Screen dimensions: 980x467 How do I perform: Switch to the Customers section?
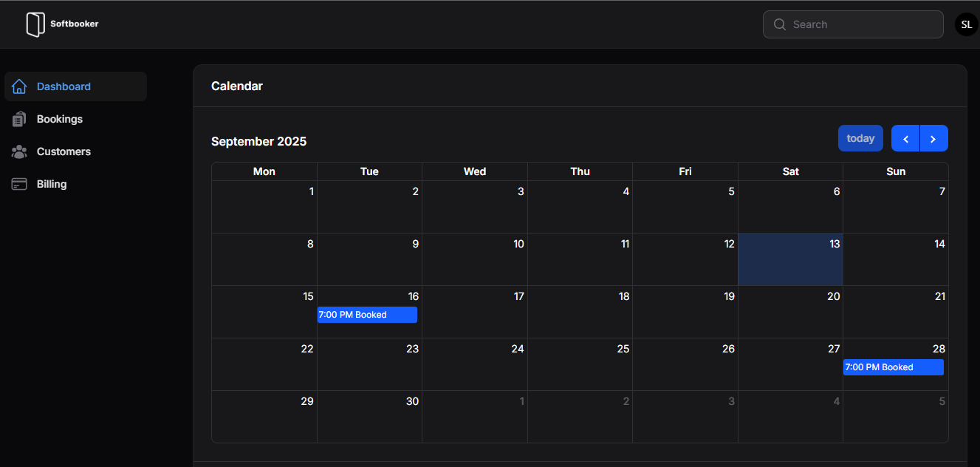tap(64, 151)
